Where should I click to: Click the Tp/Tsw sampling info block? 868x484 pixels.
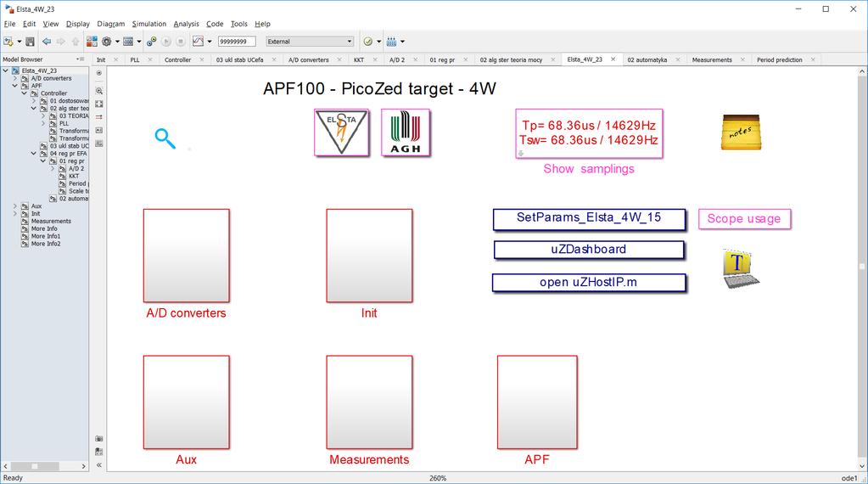[589, 133]
